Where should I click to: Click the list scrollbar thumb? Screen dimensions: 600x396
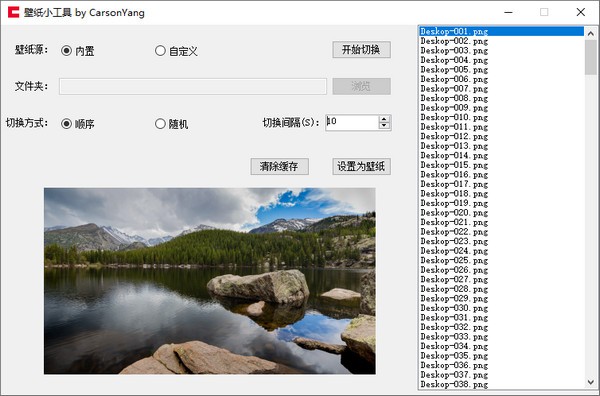[x=590, y=57]
